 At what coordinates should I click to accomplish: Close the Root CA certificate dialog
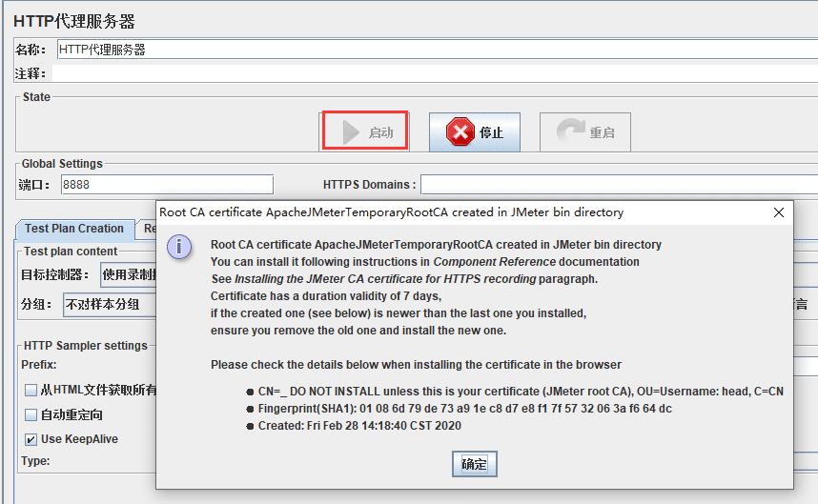778,212
